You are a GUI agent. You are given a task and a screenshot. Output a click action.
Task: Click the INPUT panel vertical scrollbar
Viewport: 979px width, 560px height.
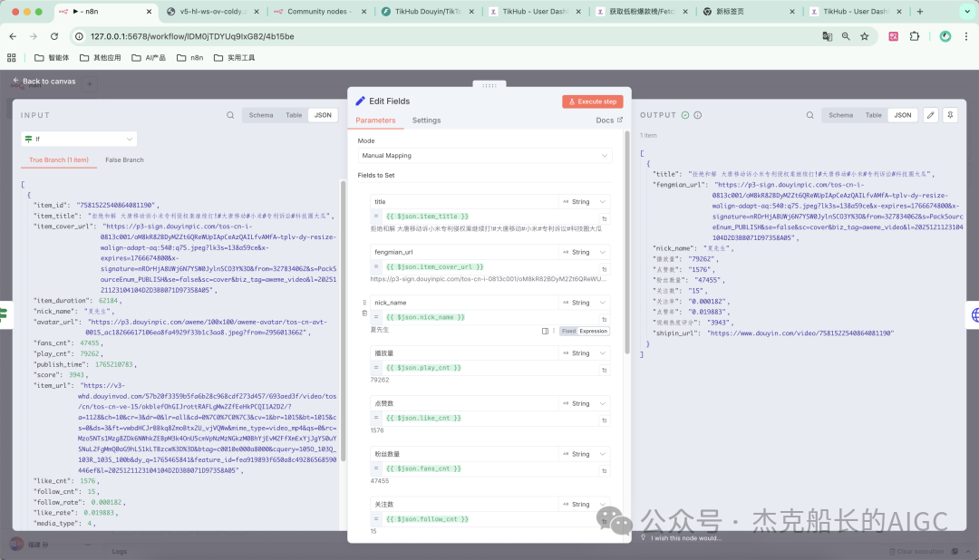tap(342, 322)
